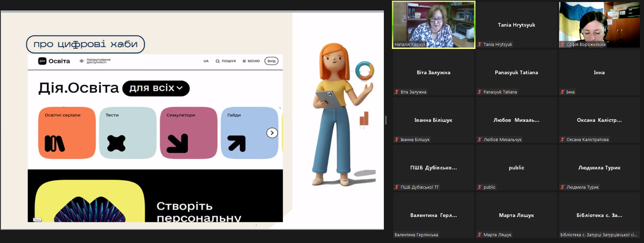Click muted mic icon for Любов Михальчук
The width and height of the screenshot is (644, 243).
[480, 139]
